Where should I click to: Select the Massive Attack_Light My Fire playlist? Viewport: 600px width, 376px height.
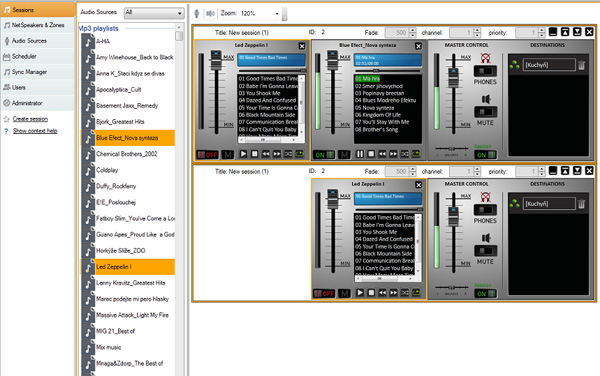click(x=128, y=315)
